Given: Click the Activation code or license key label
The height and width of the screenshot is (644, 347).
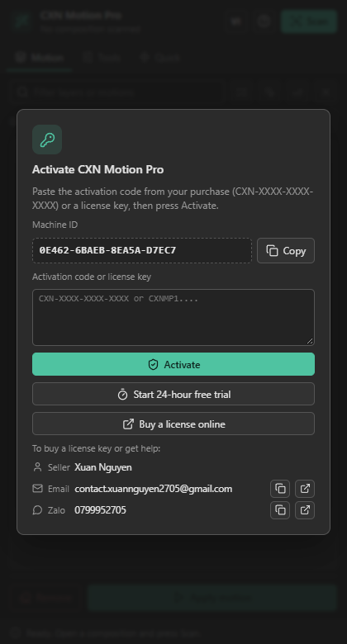Looking at the screenshot, I should [x=92, y=277].
